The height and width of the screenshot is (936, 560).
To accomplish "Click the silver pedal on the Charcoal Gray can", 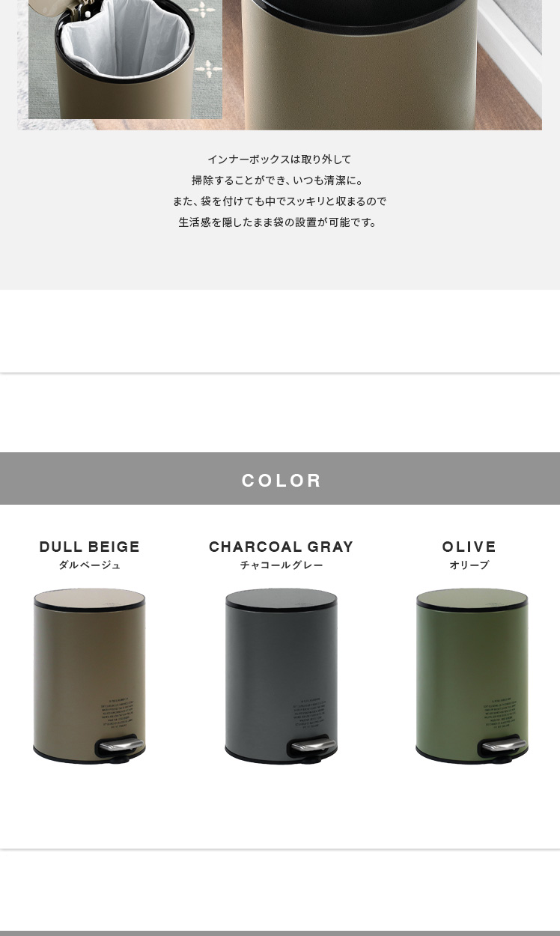I will click(310, 747).
